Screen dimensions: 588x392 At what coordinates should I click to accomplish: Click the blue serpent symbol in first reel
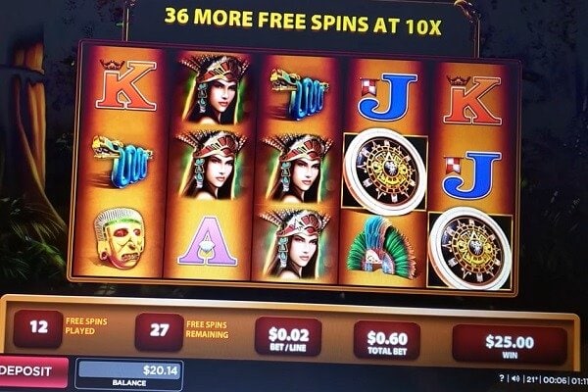coord(122,162)
